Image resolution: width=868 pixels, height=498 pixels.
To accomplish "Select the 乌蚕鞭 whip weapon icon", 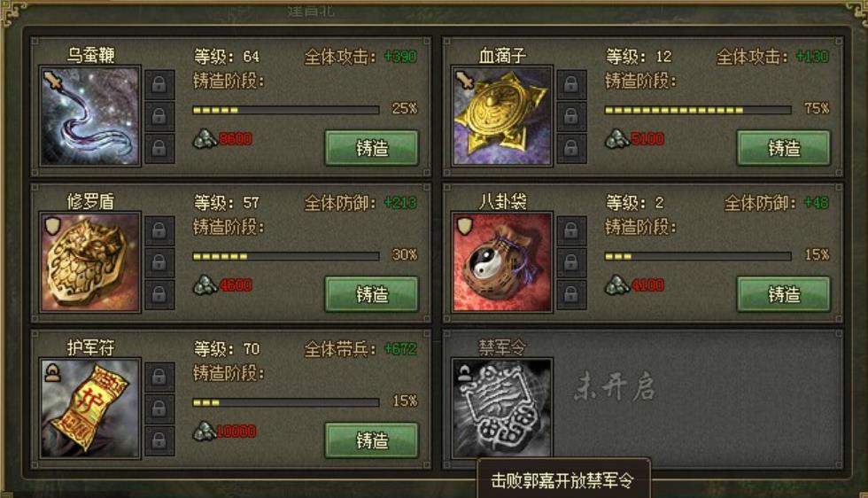I will [x=90, y=116].
